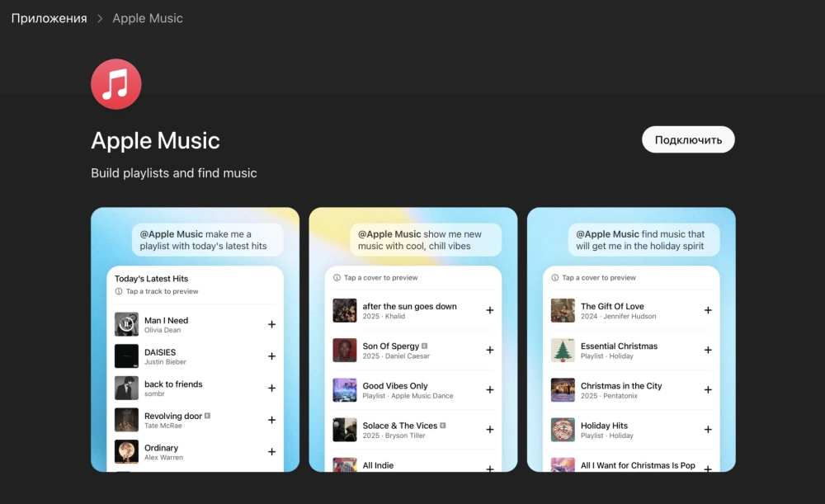Viewport: 825px width, 504px height.
Task: Pause Man I Need track preview
Action: [x=126, y=324]
